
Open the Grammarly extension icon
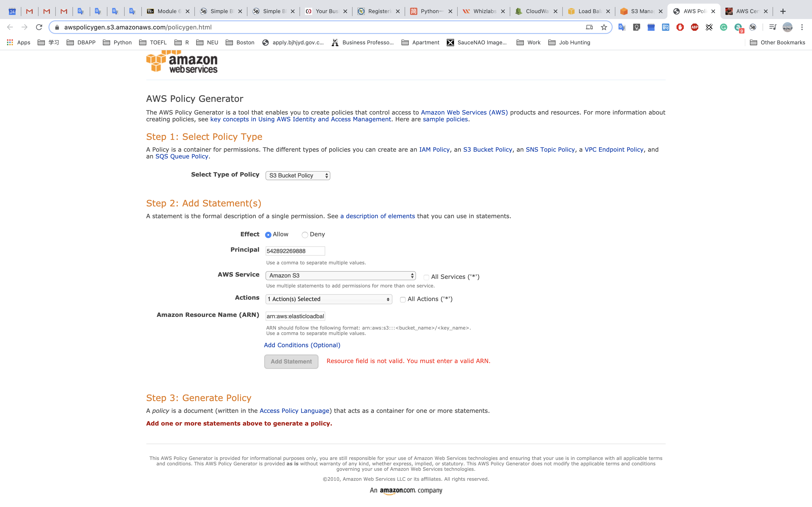click(x=723, y=27)
